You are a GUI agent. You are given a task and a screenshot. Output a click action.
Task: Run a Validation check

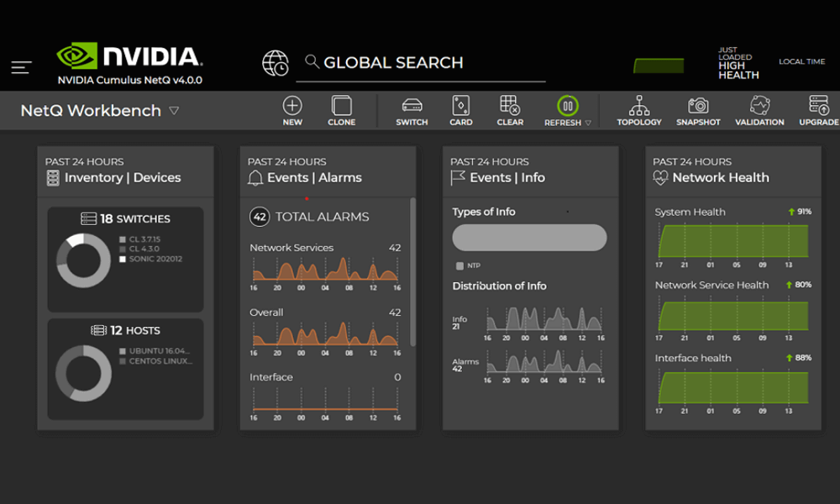[759, 110]
